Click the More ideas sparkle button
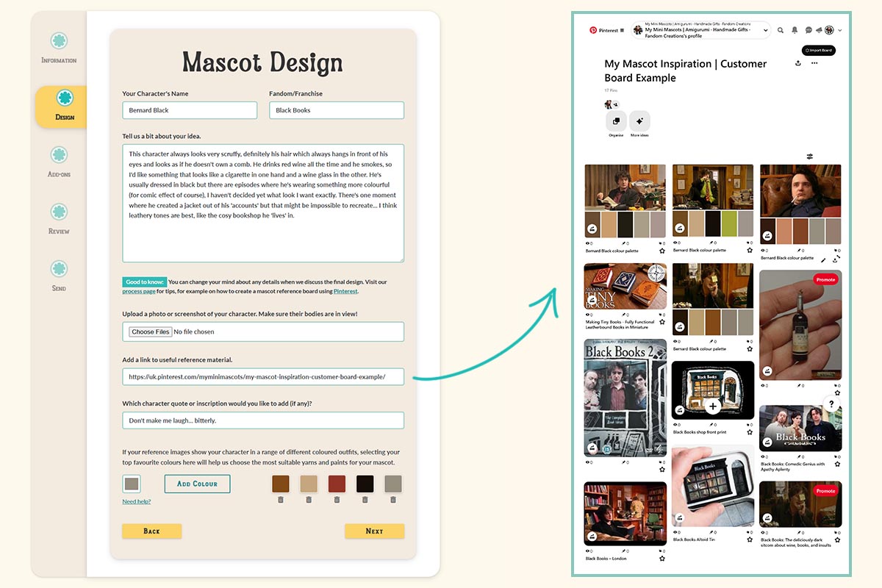This screenshot has height=588, width=882. tap(639, 121)
